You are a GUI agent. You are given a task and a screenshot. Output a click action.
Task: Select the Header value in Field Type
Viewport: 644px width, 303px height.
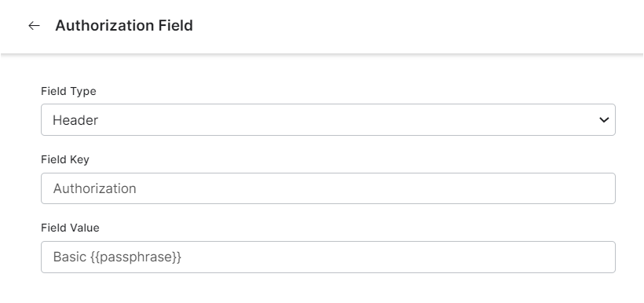pos(75,120)
